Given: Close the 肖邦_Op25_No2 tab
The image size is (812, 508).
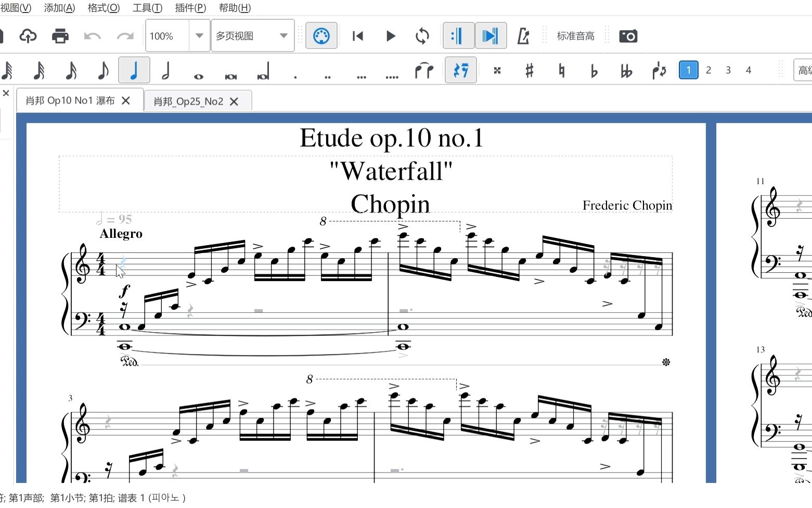Looking at the screenshot, I should point(234,101).
